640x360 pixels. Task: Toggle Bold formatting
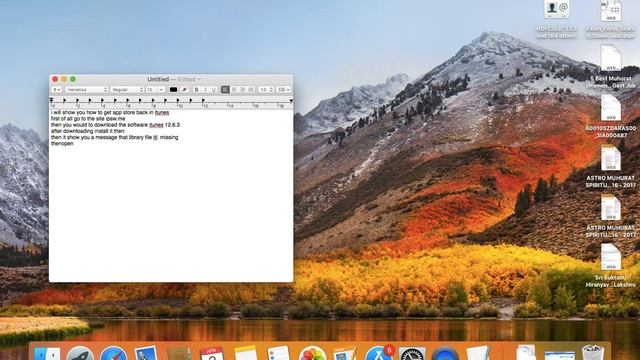(x=196, y=89)
